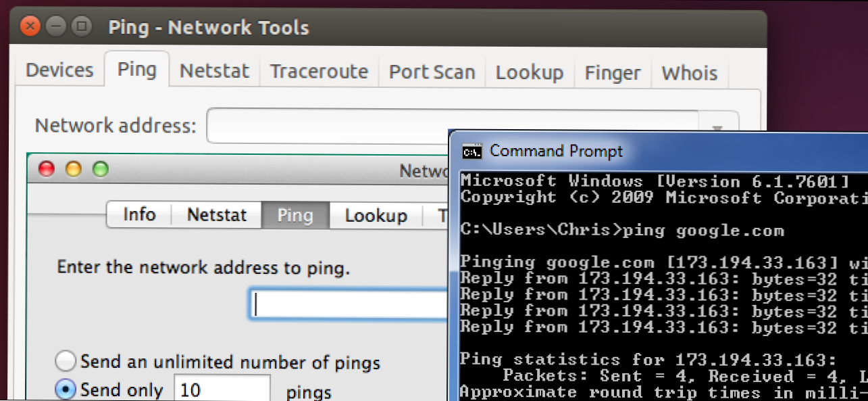Click the 'Packets: Sent = 4' line
Viewport: 868px width, 401px height.
tap(686, 376)
